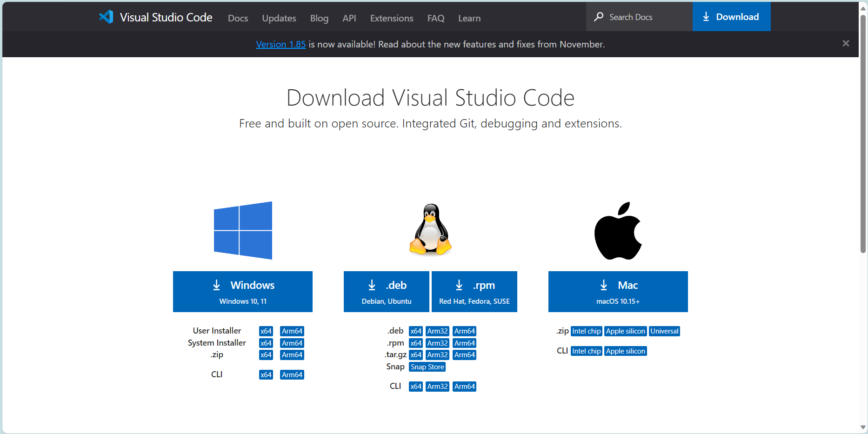Select Linux .deb Arm32 download
This screenshot has width=868, height=434.
[x=438, y=331]
